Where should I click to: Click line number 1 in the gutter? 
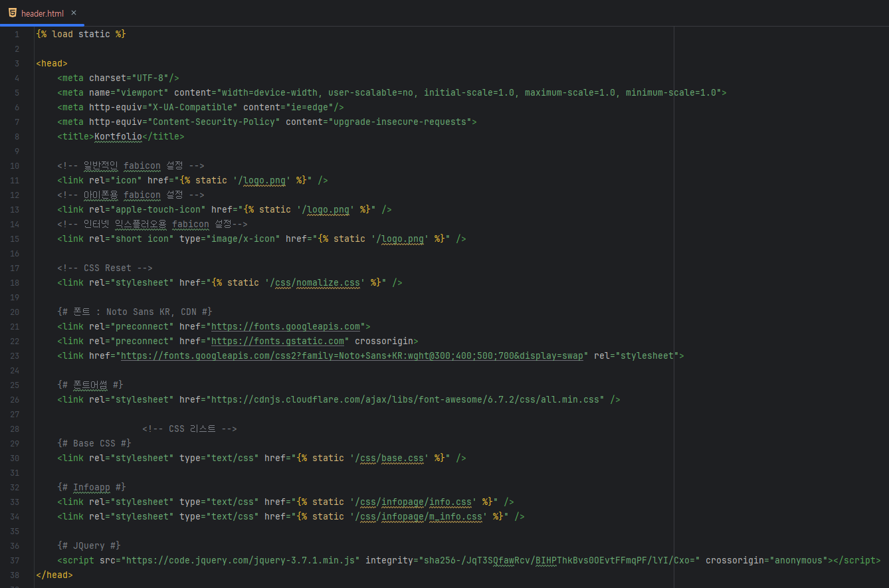pos(17,34)
